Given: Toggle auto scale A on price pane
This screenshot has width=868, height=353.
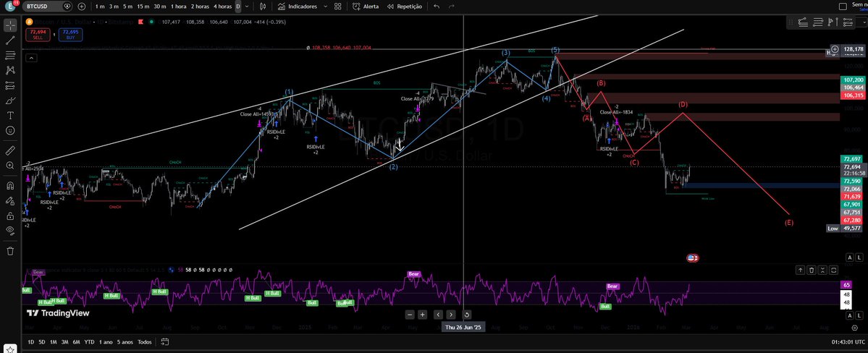Looking at the screenshot, I should (x=850, y=258).
